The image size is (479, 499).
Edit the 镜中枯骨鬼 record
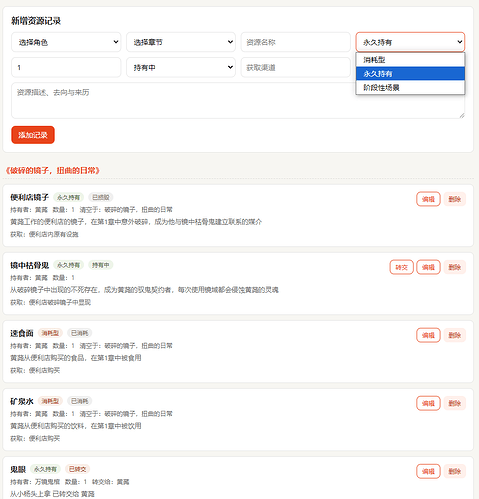[428, 267]
